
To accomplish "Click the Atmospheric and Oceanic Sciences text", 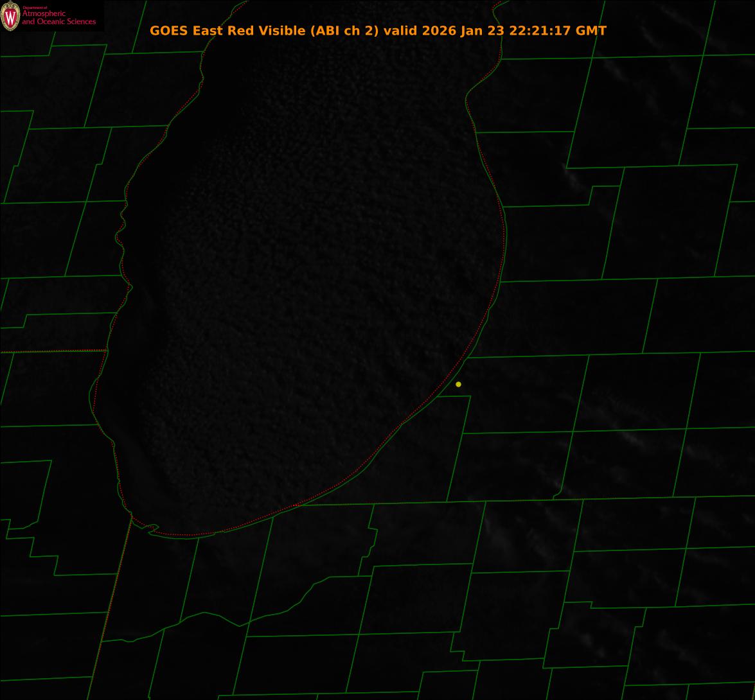I will click(x=58, y=17).
